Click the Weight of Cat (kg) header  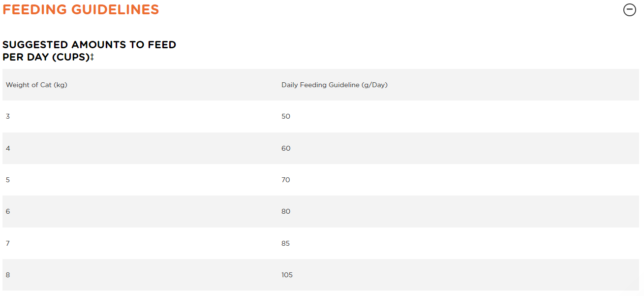click(36, 85)
